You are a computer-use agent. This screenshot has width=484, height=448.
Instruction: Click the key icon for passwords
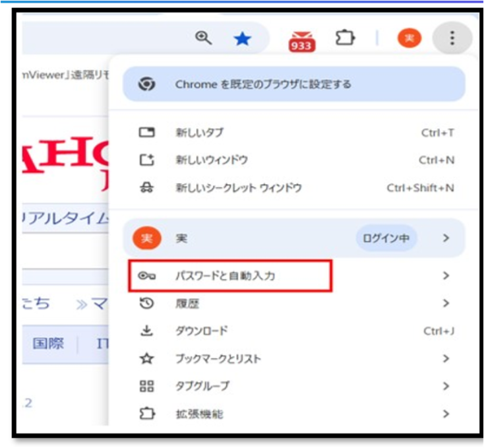click(x=146, y=276)
